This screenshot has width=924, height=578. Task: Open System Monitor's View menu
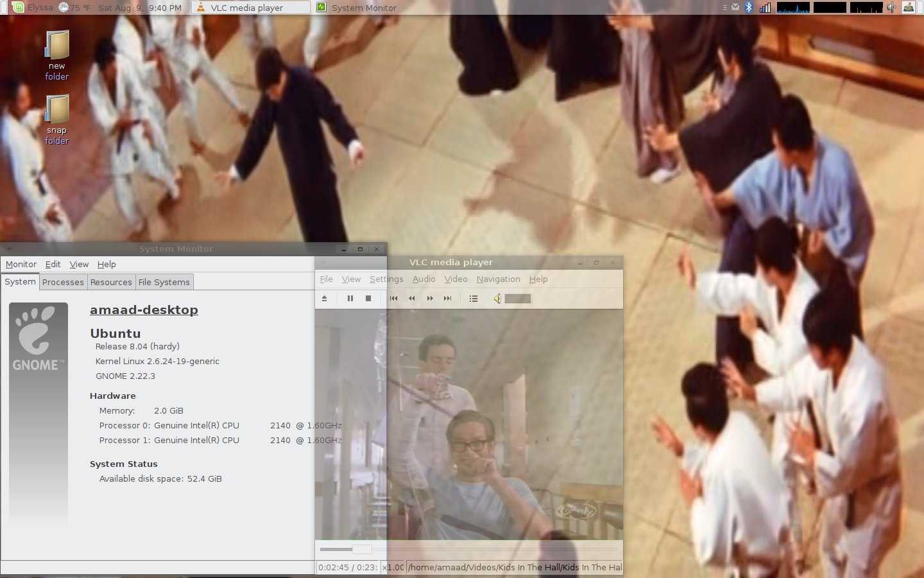(79, 265)
